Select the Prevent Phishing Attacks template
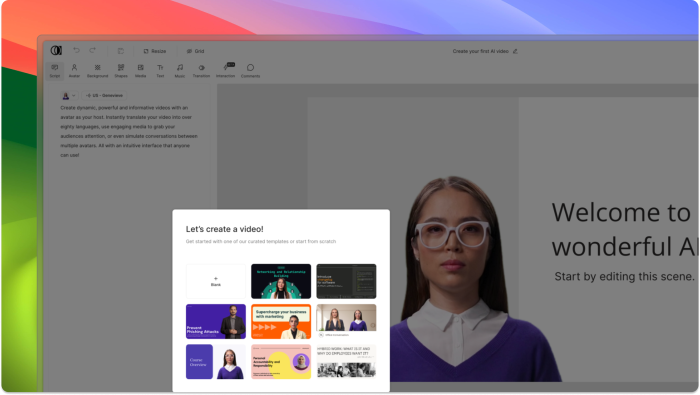Image resolution: width=700 pixels, height=395 pixels. coord(216,321)
